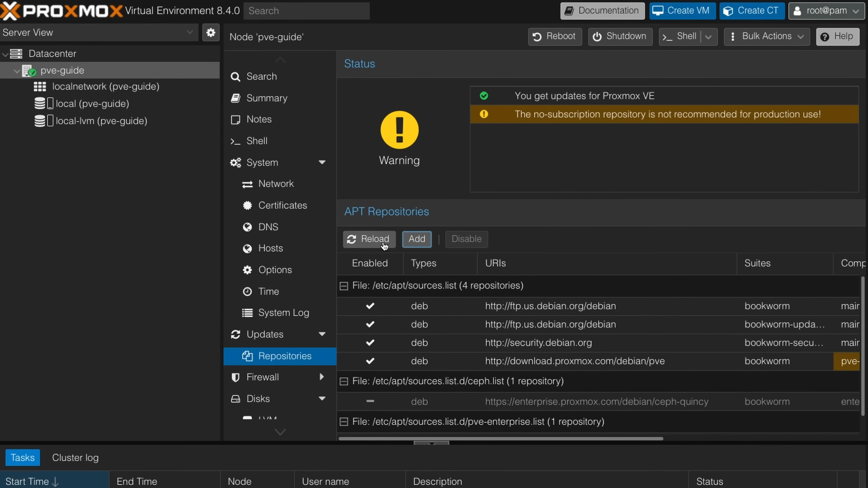Select the Time settings icon
Screen dimensions: 868x488
pyautogui.click(x=247, y=291)
